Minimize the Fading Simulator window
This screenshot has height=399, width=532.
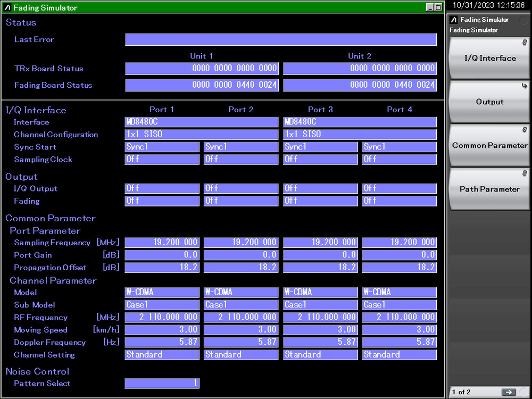pyautogui.click(x=430, y=7)
